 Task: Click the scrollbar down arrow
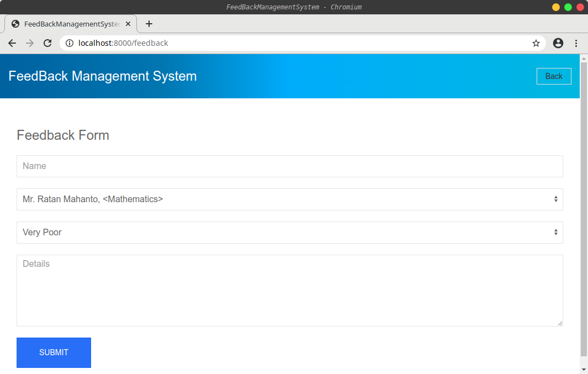(584, 369)
